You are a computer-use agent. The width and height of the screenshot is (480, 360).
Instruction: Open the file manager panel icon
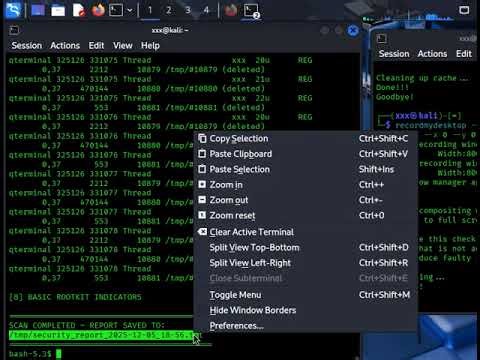pos(58,10)
